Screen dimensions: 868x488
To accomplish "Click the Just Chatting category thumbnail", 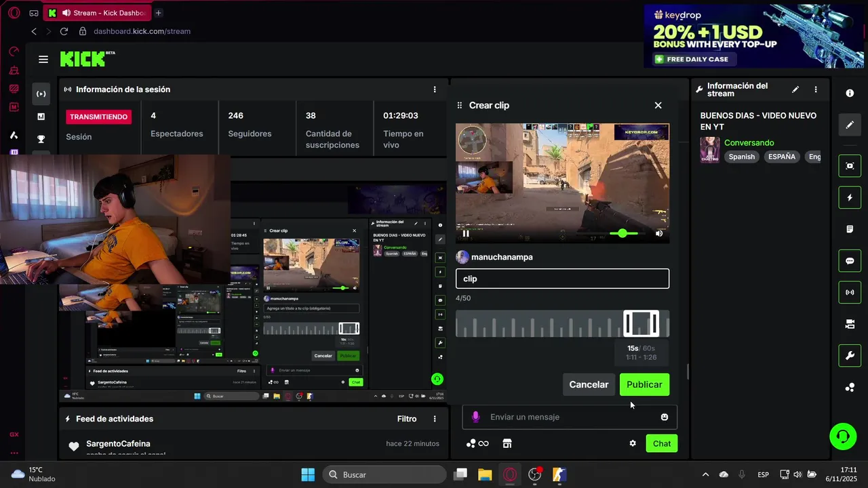I will 710,150.
